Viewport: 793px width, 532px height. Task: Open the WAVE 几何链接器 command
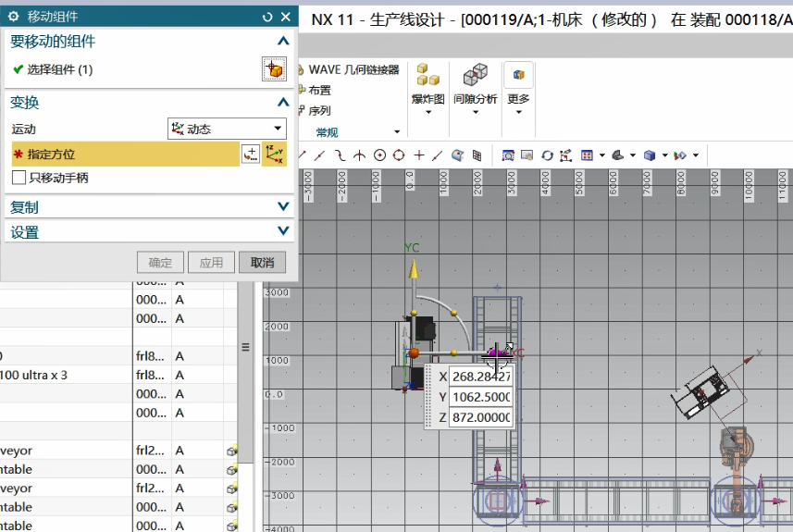[350, 69]
